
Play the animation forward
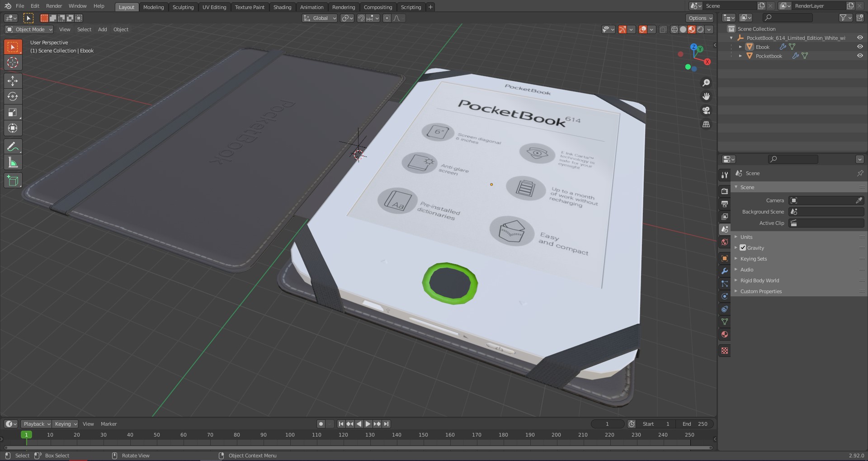(368, 424)
